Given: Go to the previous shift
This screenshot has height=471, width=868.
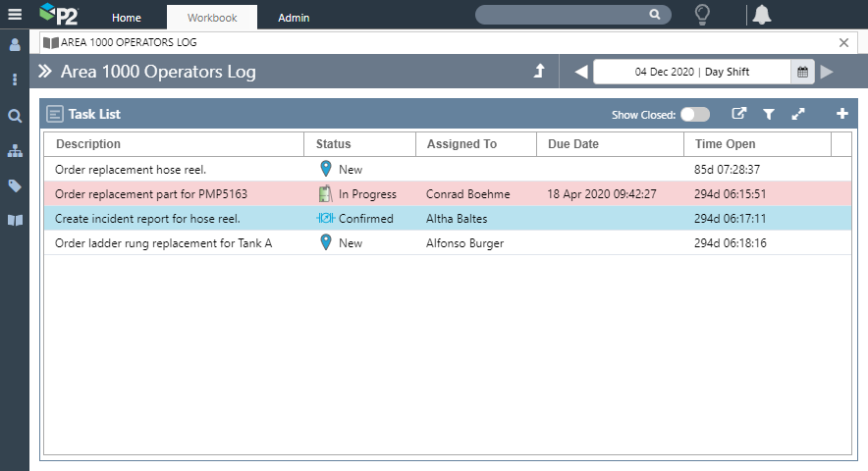Looking at the screenshot, I should click(x=580, y=72).
